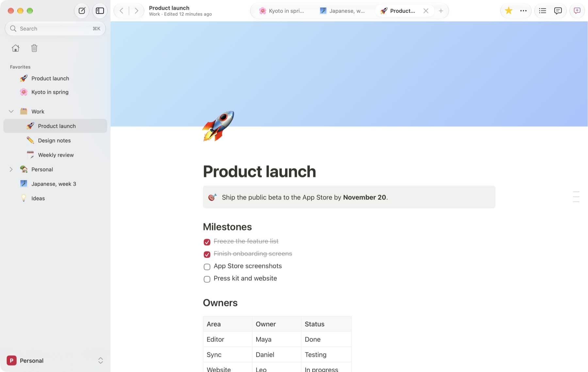Open the add comment sparkle bubble icon
The height and width of the screenshot is (372, 588).
tap(577, 11)
